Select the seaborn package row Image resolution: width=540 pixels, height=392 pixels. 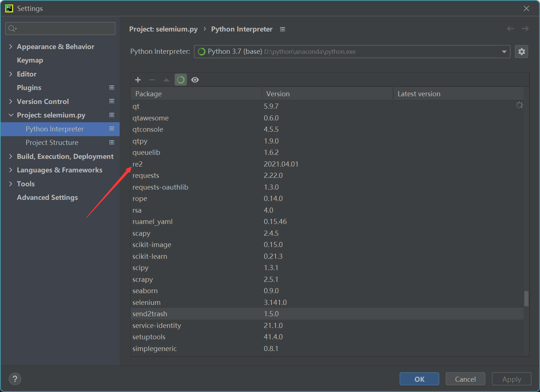point(327,291)
